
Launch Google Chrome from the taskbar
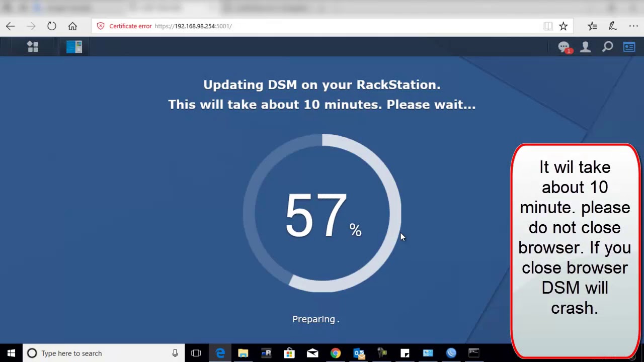336,353
